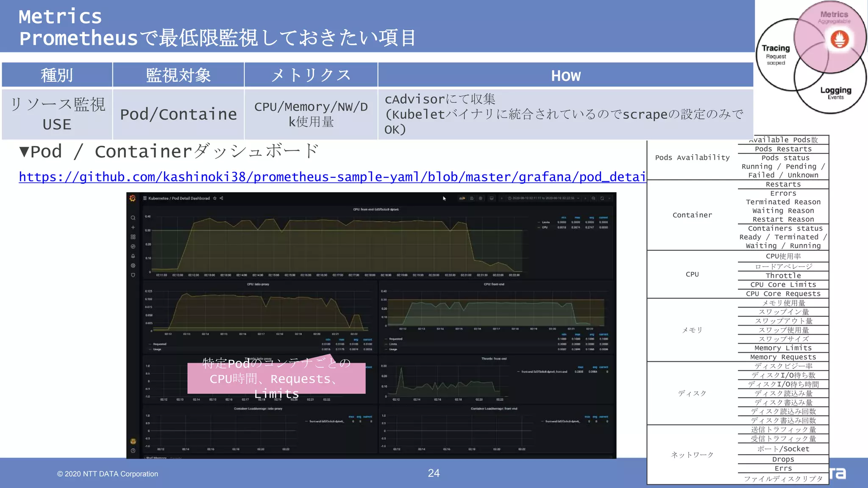This screenshot has height=488, width=868.
Task: Toggle Requested series in CPU: front-end legend
Action: (x=396, y=339)
